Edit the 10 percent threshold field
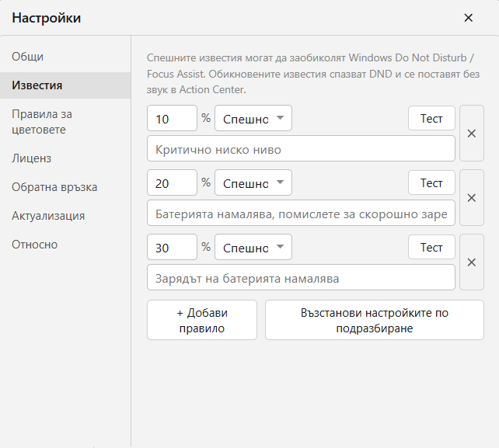 pyautogui.click(x=172, y=118)
